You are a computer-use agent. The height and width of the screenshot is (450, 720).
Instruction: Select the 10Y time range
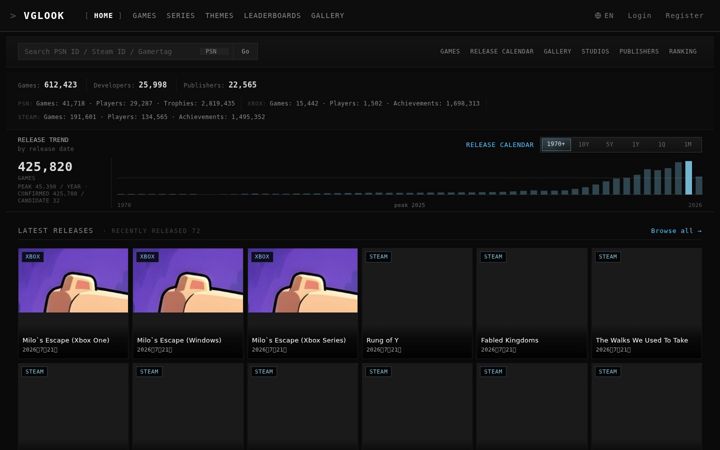584,144
